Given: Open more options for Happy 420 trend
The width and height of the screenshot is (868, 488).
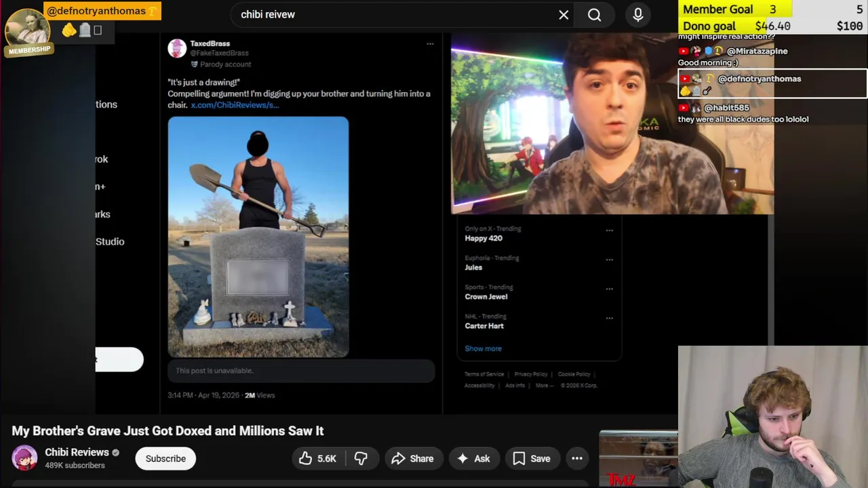Looking at the screenshot, I should [x=609, y=230].
